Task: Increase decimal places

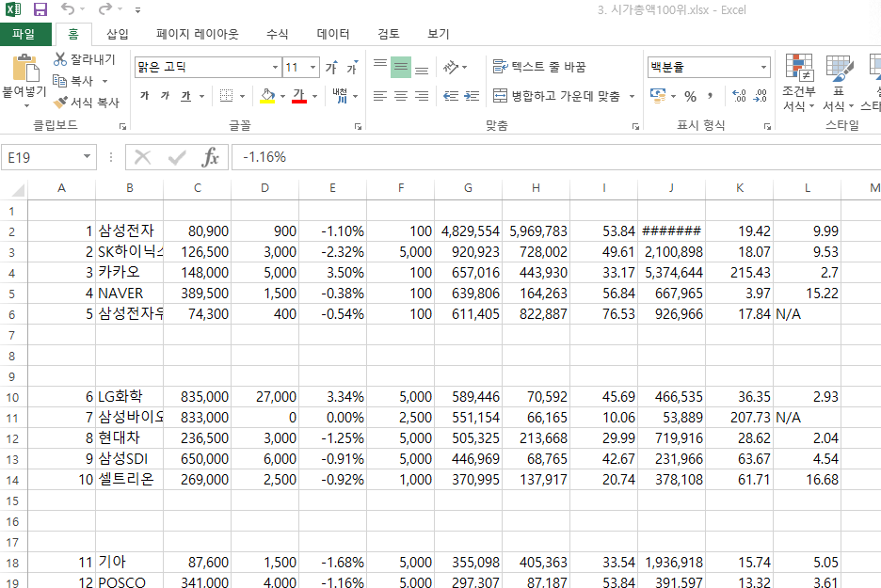Action: click(740, 96)
